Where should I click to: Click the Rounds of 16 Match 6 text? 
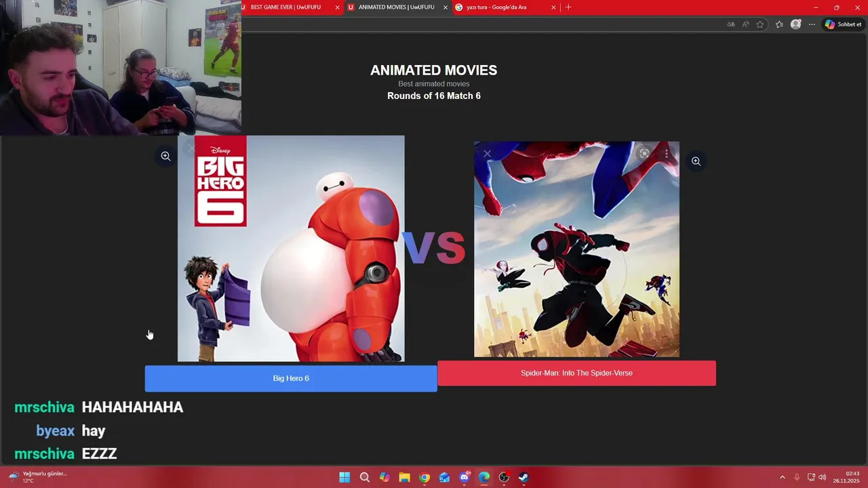click(434, 96)
